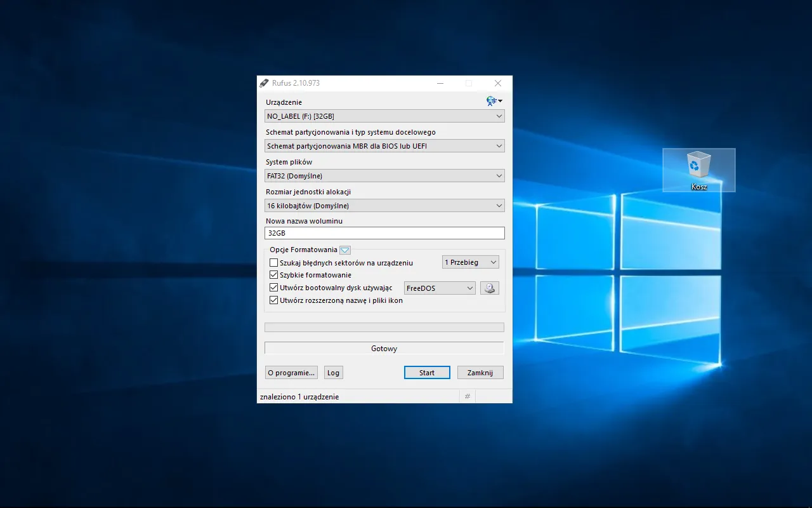Change FreeDOS in the boot type dropdown
This screenshot has width=812, height=508.
coord(439,288)
